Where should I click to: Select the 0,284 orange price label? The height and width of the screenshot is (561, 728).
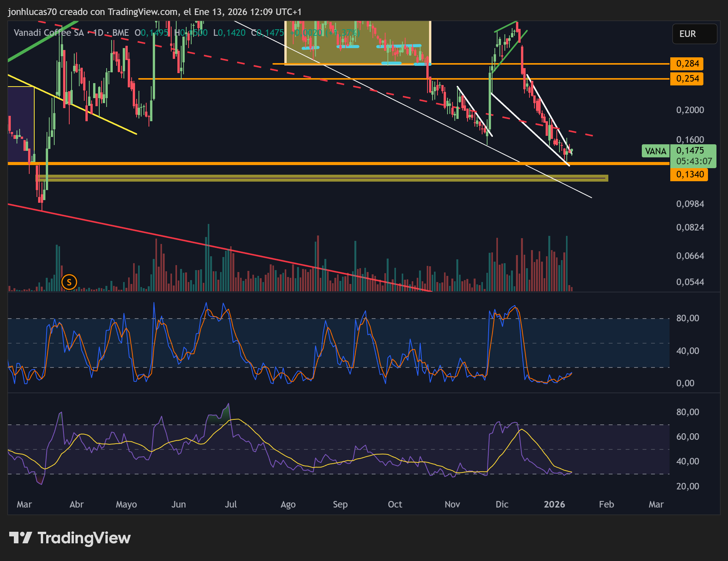pos(687,63)
